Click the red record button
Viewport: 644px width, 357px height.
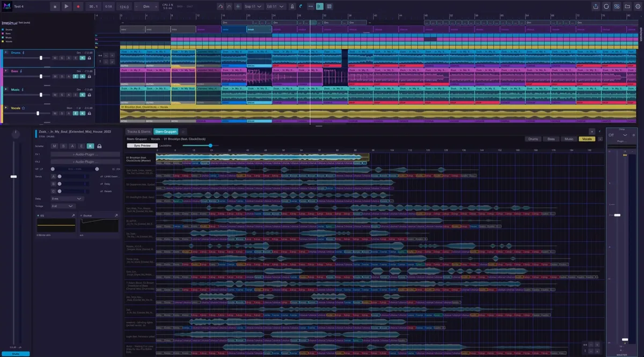(x=78, y=6)
